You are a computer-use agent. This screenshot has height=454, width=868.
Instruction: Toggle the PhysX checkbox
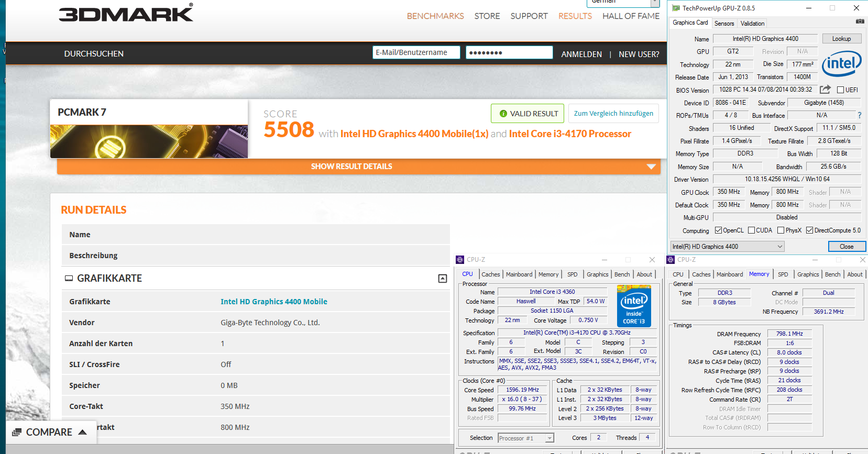click(781, 230)
